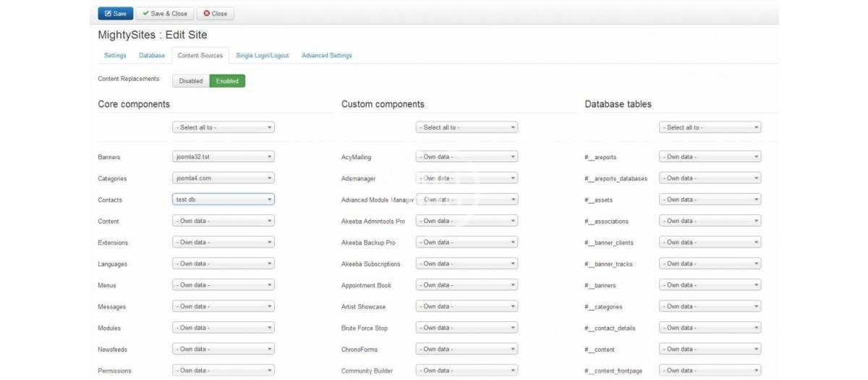Expand the #__assets table dropdown

click(710, 200)
